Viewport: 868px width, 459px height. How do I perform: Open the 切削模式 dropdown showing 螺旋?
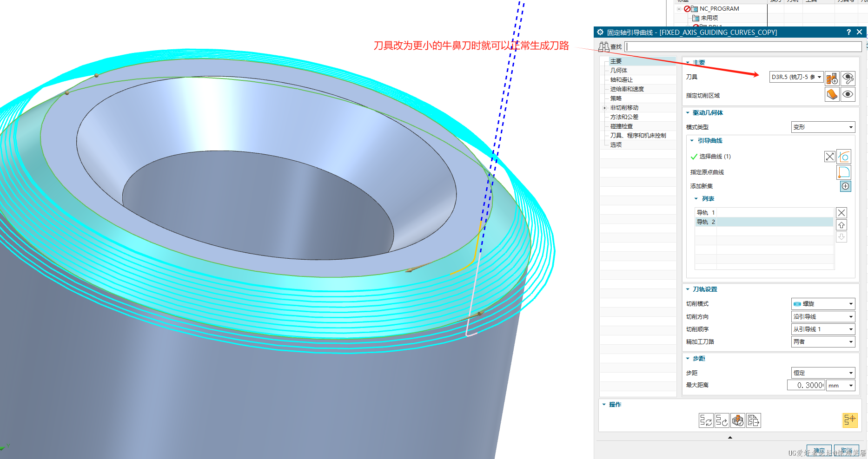(823, 304)
